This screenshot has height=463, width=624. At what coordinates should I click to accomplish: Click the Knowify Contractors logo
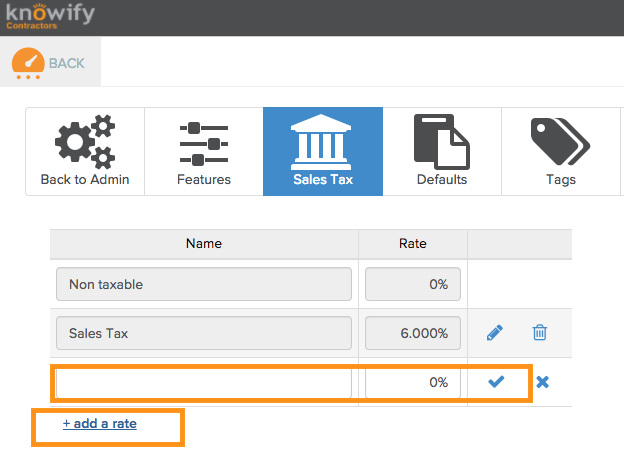point(48,17)
